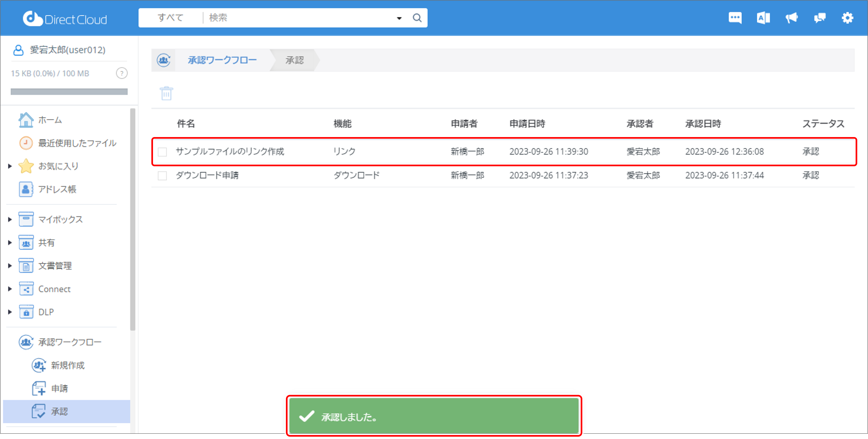Expand the 文書管理 tree node
868x439 pixels.
[10, 266]
